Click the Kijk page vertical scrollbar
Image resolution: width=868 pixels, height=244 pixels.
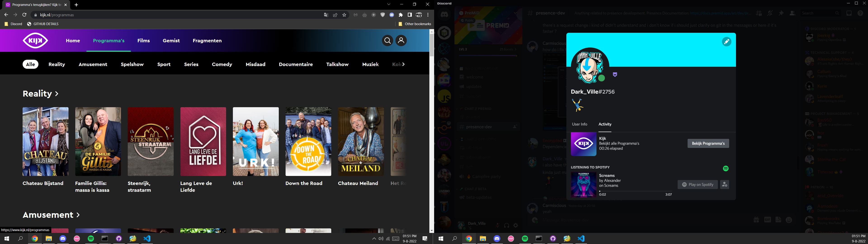pos(431,45)
